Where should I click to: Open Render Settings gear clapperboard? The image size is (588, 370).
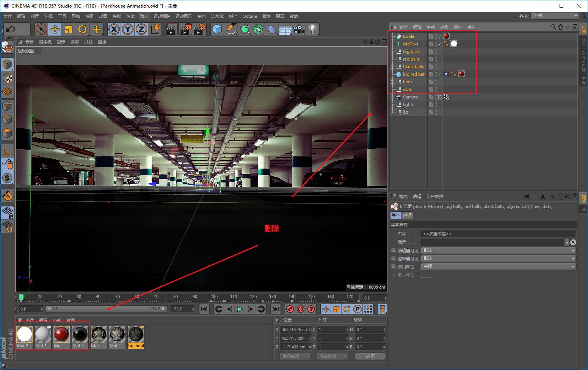coord(200,29)
